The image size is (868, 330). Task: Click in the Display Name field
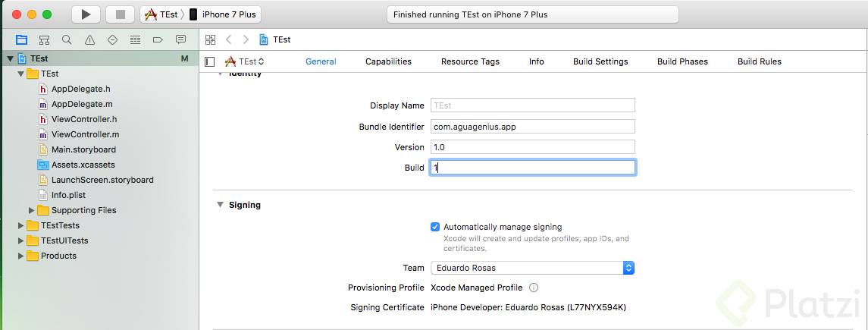click(x=532, y=105)
